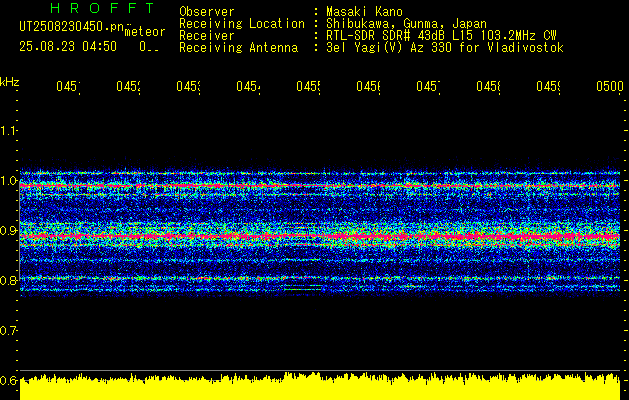Click the kHz axis unit label
629x400 pixels.
[x=10, y=82]
